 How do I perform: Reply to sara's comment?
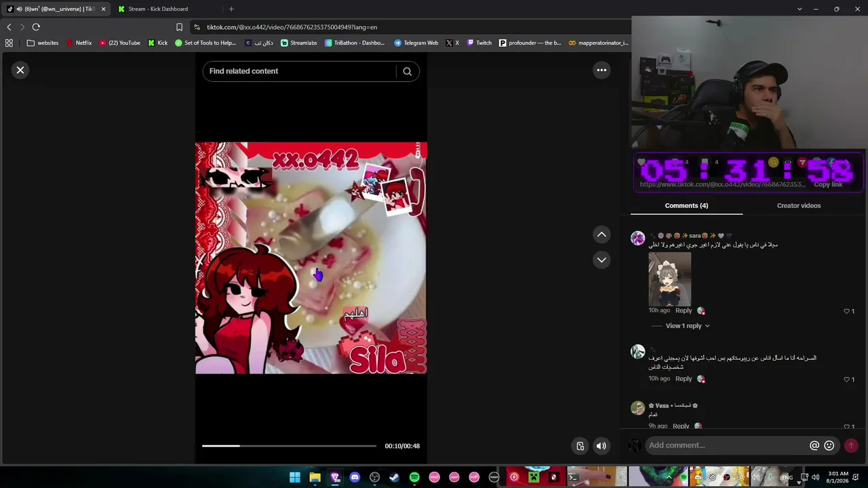pyautogui.click(x=684, y=310)
